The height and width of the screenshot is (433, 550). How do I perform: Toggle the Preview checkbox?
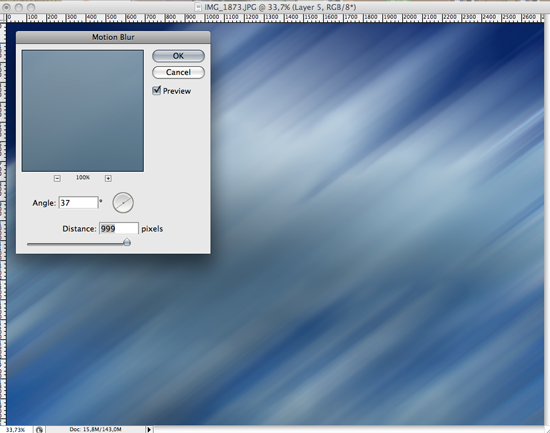156,91
